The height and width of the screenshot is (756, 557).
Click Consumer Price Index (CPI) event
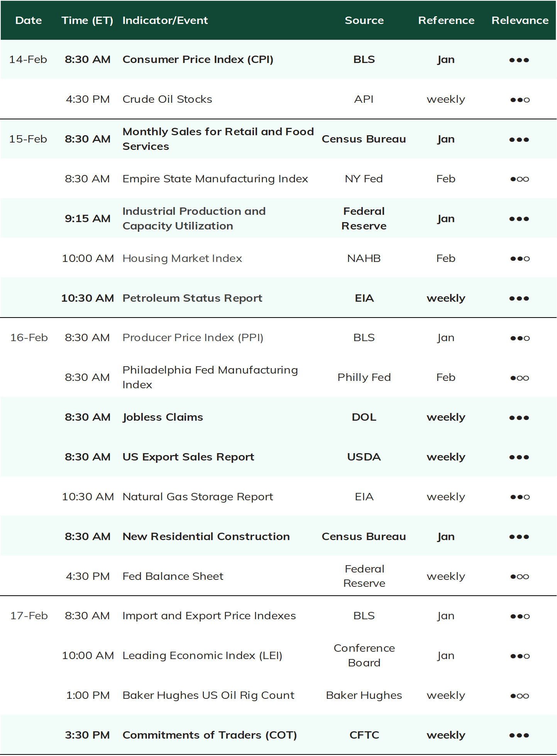pyautogui.click(x=198, y=59)
